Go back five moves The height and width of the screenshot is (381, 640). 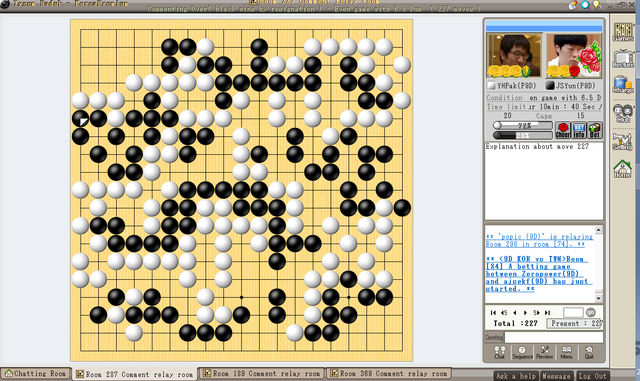pyautogui.click(x=504, y=312)
